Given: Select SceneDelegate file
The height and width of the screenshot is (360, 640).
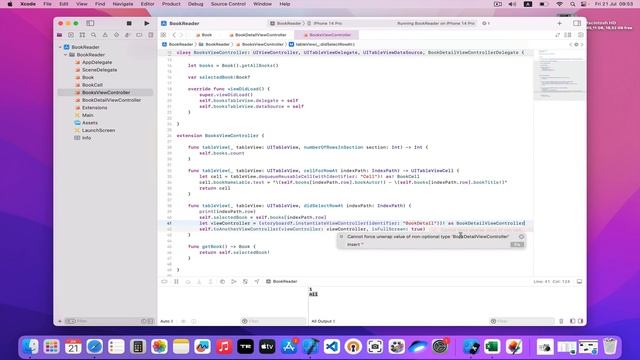Looking at the screenshot, I should point(99,70).
